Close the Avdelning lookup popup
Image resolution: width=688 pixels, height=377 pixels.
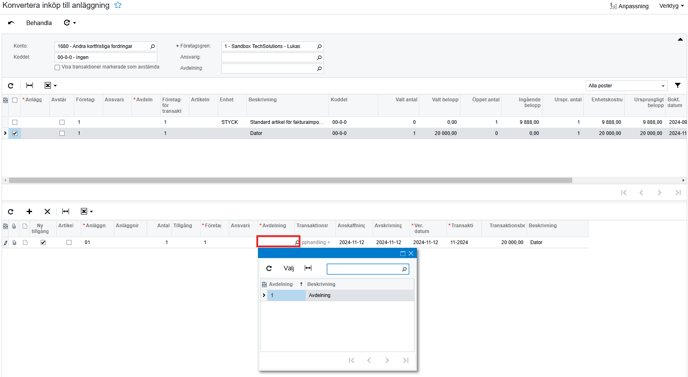point(411,253)
